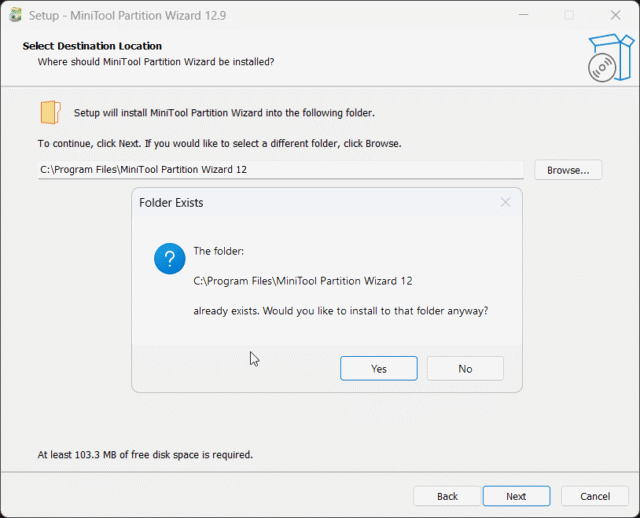The height and width of the screenshot is (518, 640).
Task: Click the window title 'Setup - MiniTool Partition Wizard 12.9'
Action: [x=127, y=16]
